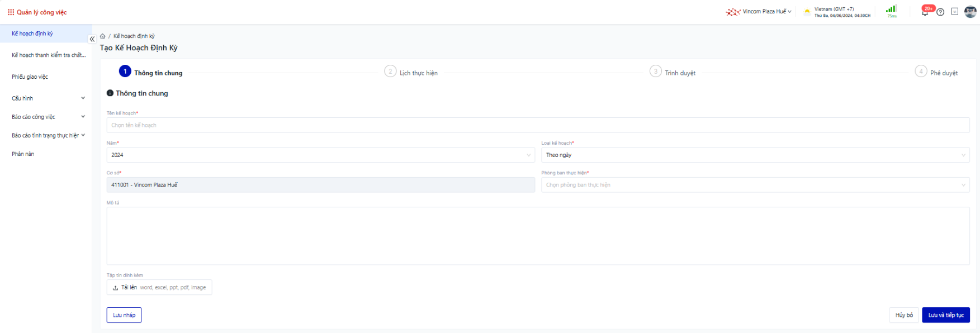Screen dimensions: 980x333
Task: Click the Lưu nháp button
Action: click(124, 315)
